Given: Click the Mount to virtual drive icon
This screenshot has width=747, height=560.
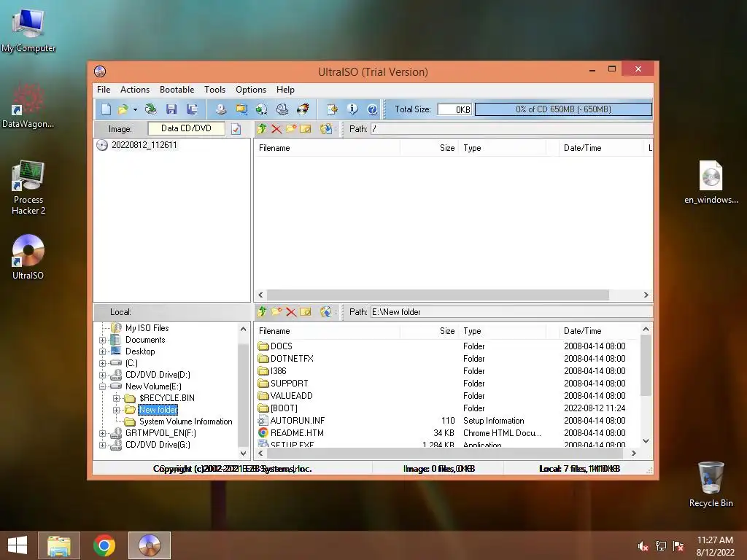Looking at the screenshot, I should 282,109.
